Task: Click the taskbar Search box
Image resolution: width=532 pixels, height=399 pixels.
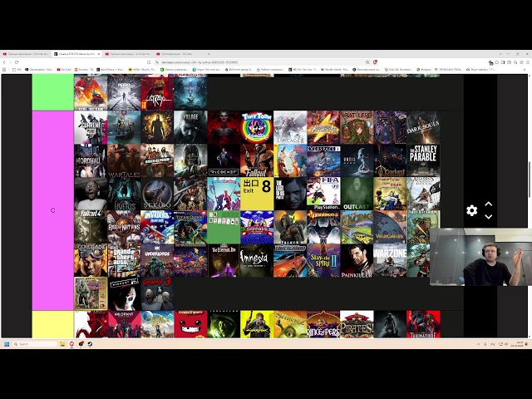Action: [35, 344]
